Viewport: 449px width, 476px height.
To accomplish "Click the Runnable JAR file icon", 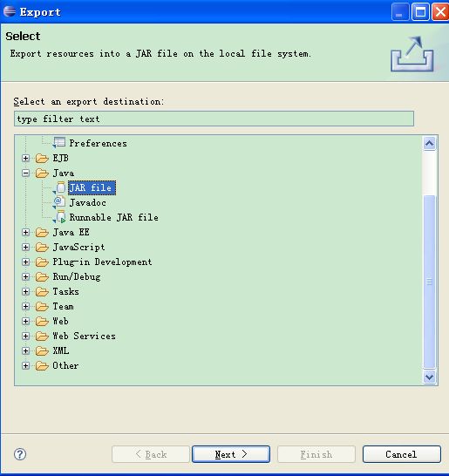I will [x=60, y=217].
